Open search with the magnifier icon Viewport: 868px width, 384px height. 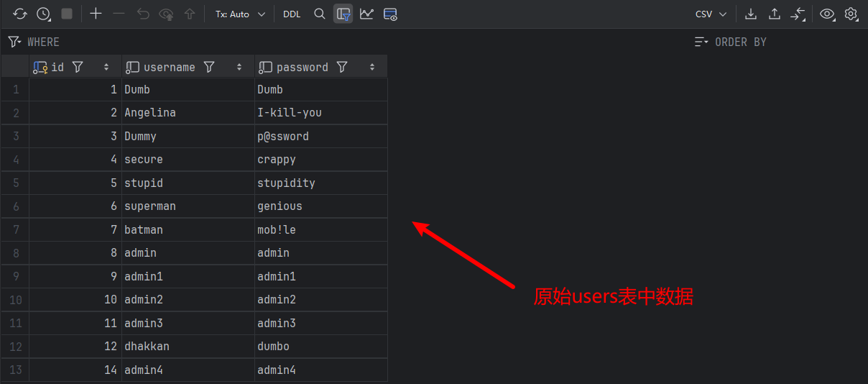(320, 14)
